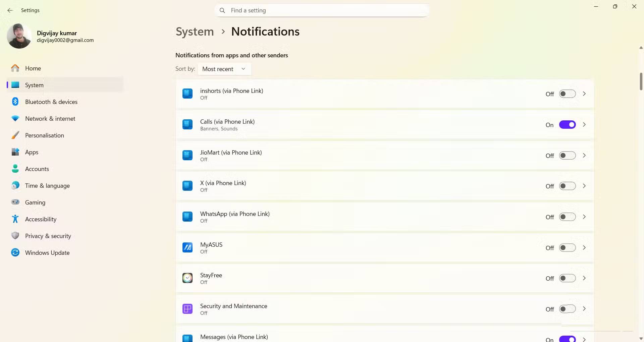Turn on JioMart notifications toggle
Viewport: 644px width, 342px height.
click(567, 156)
